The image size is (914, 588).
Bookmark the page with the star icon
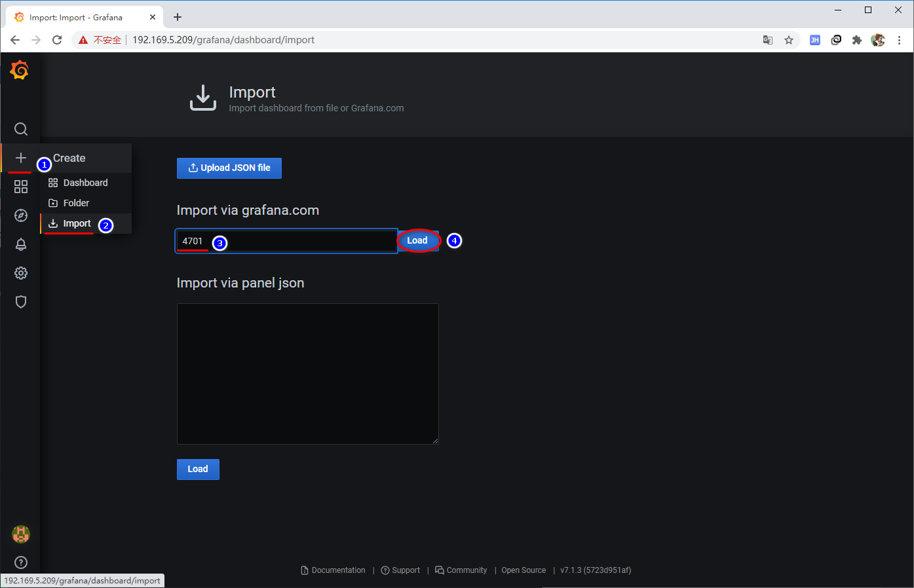point(789,40)
